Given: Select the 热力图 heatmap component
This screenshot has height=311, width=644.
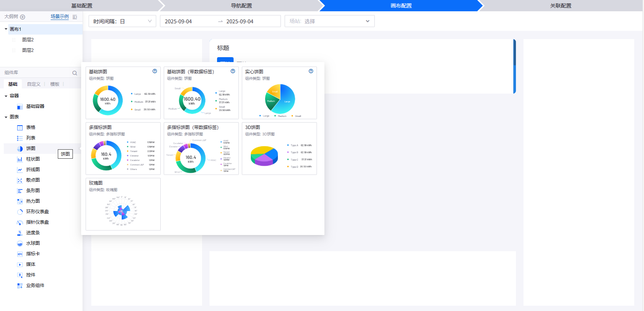Looking at the screenshot, I should point(33,201).
